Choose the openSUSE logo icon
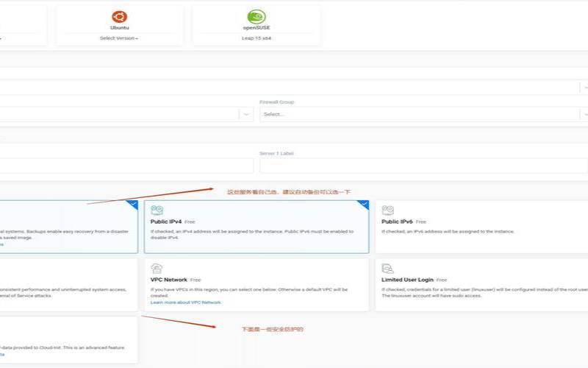 (x=257, y=17)
